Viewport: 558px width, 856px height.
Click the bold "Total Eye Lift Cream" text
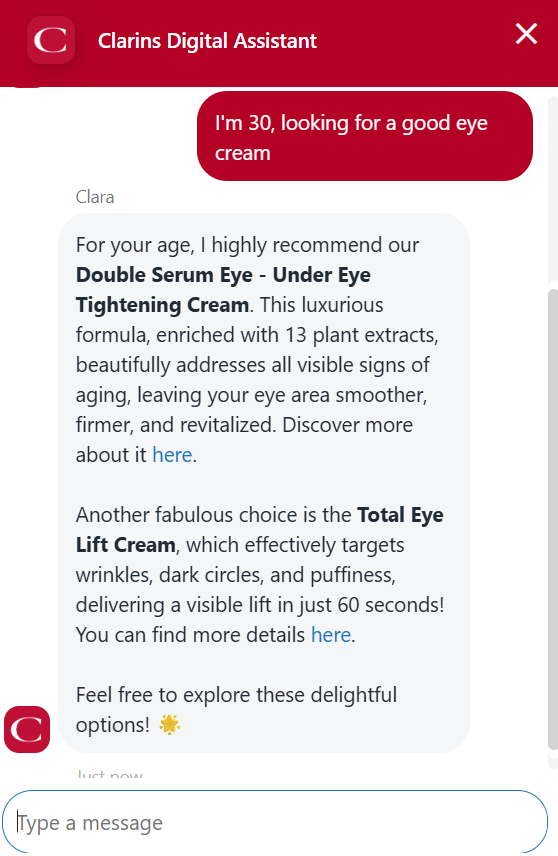pyautogui.click(x=260, y=530)
